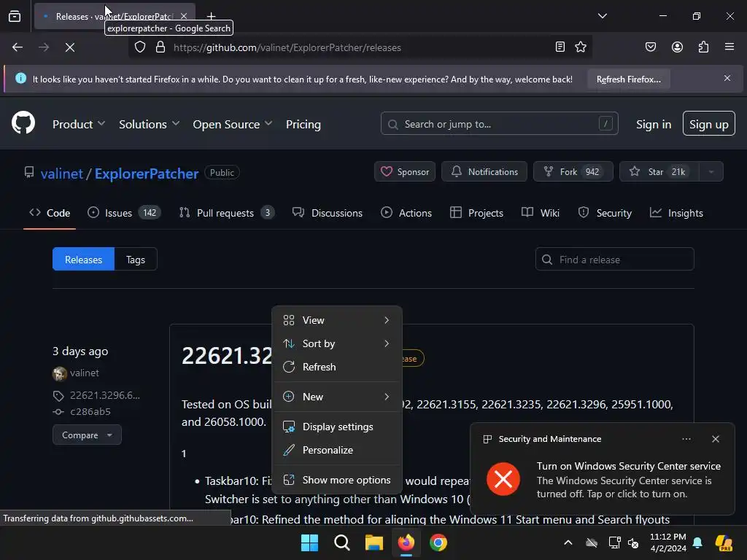Focus the Find a release field
This screenshot has height=560, width=747.
[614, 259]
